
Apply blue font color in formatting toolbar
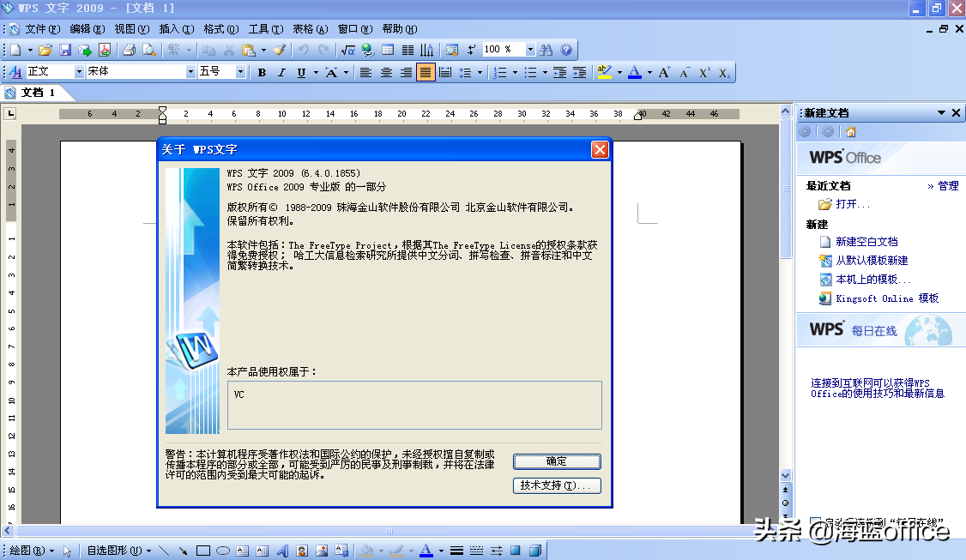[x=635, y=73]
